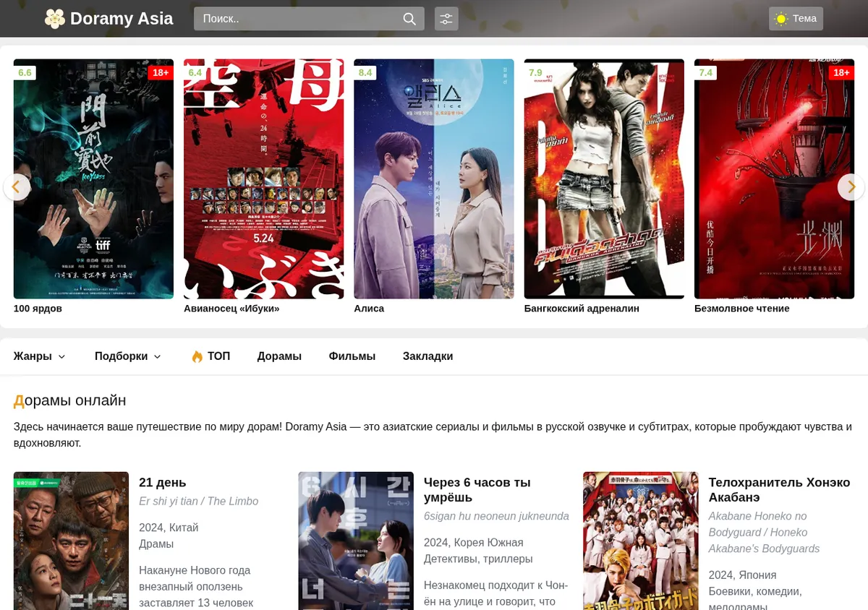Advance carousel with right arrow
The height and width of the screenshot is (610, 868).
click(x=851, y=187)
